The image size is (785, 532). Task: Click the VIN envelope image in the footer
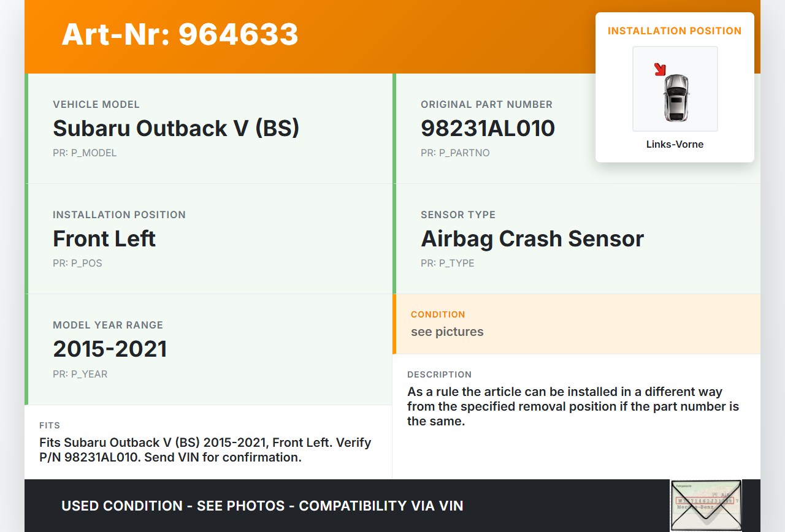pos(706,505)
